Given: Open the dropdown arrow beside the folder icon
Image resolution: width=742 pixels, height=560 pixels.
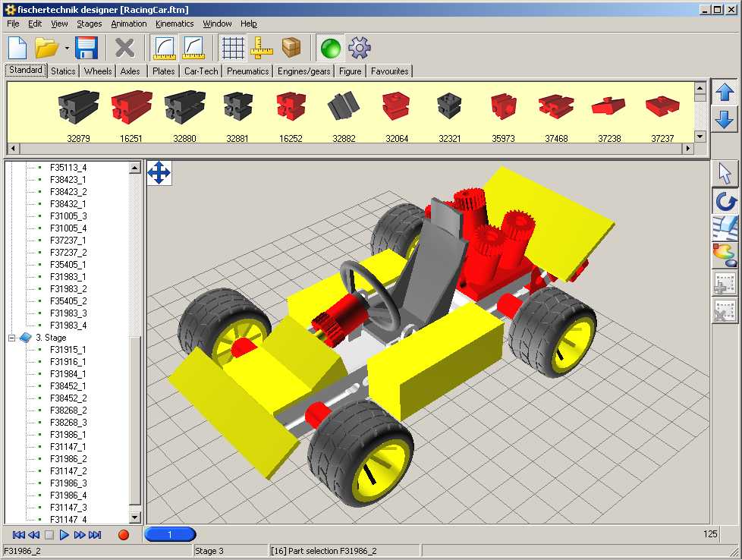Looking at the screenshot, I should [67, 49].
